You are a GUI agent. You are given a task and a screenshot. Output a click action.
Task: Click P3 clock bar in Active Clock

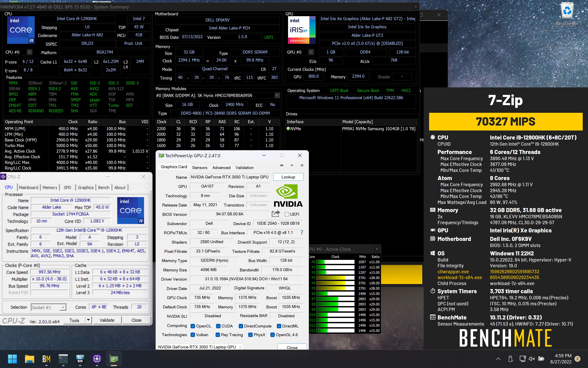335,278
